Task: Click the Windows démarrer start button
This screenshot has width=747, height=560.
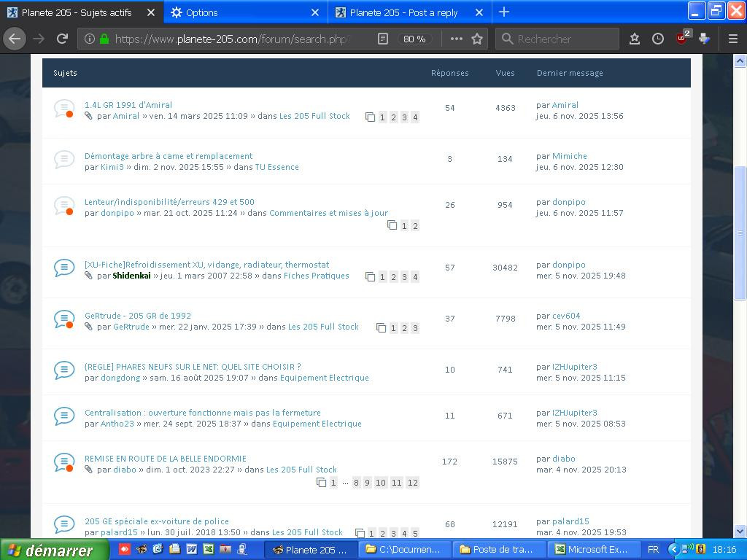Action: pos(54,550)
